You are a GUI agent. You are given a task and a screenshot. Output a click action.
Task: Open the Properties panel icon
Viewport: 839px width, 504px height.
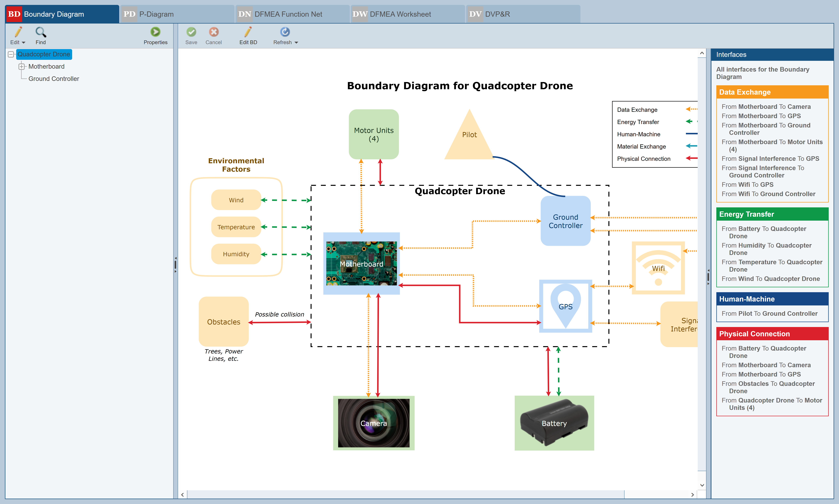[155, 32]
